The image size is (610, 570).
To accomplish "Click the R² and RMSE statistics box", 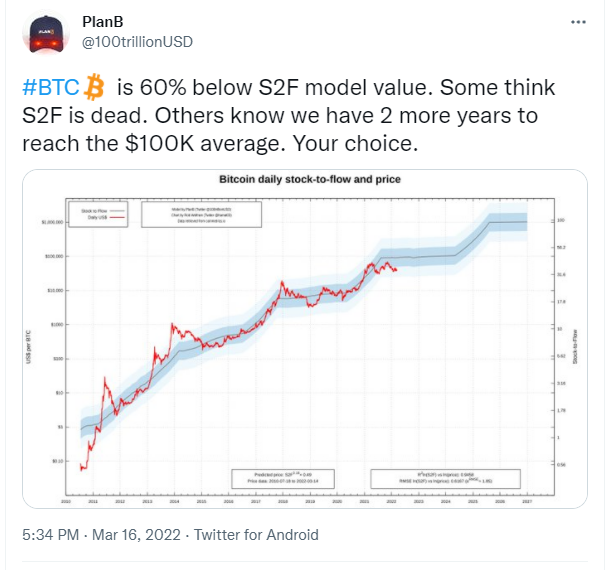I will click(445, 479).
